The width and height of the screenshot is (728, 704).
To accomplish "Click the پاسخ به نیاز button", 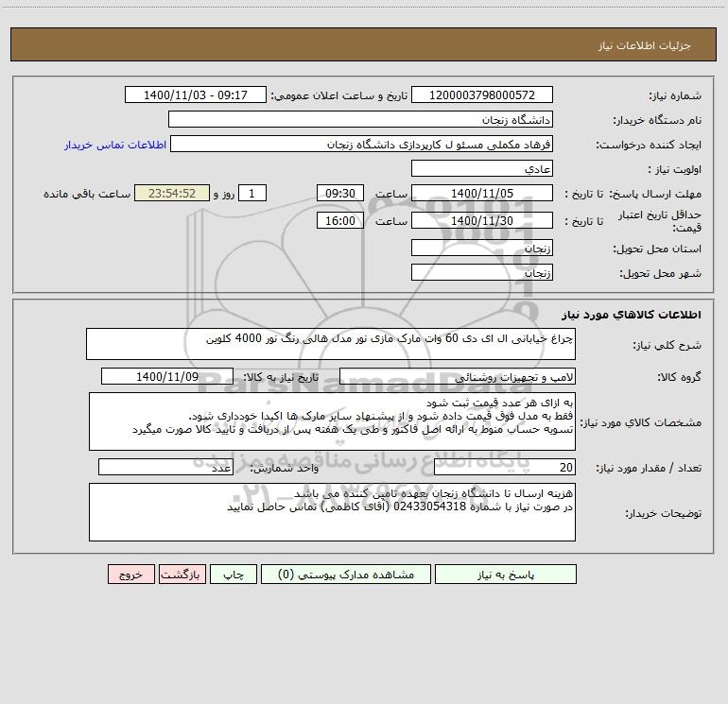I will [506, 575].
